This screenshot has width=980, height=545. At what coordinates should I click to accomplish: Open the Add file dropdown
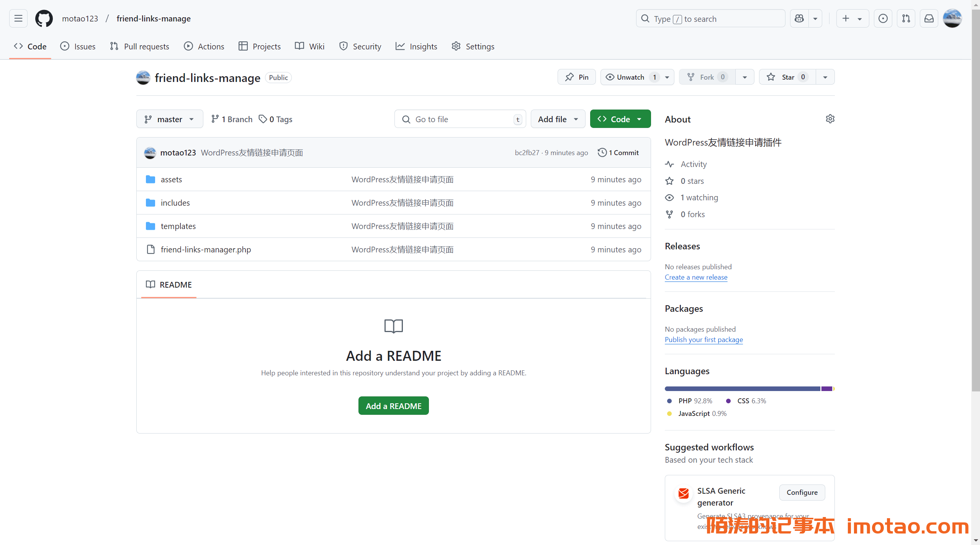[558, 119]
